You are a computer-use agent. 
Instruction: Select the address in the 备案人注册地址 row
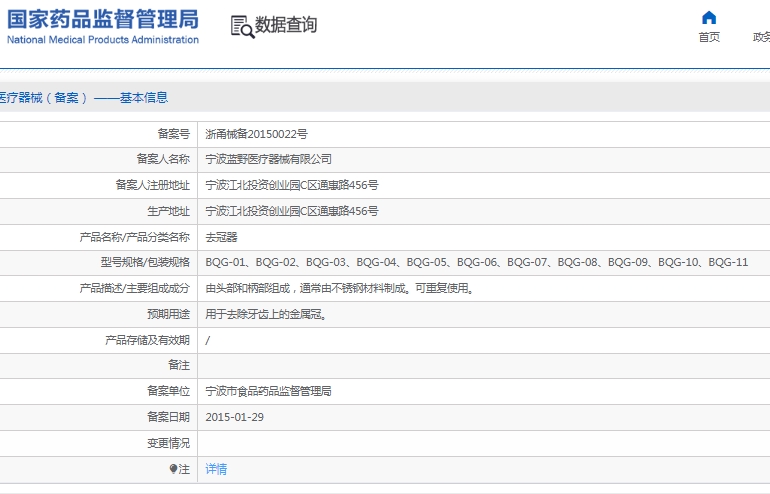coord(292,185)
